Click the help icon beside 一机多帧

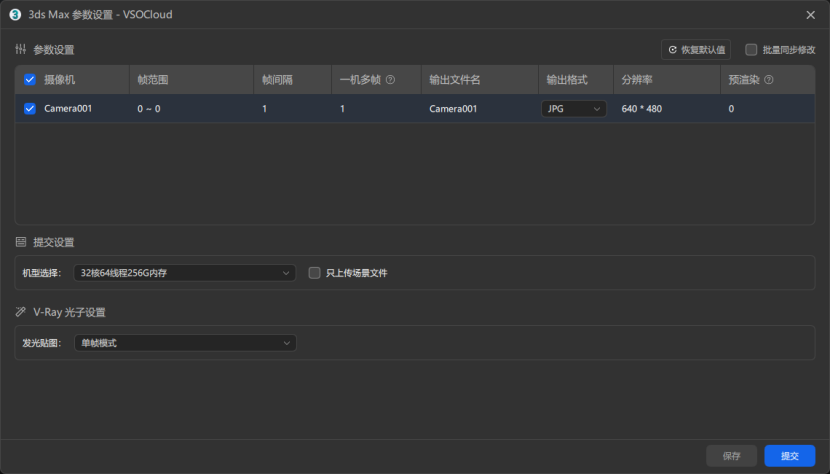pos(390,80)
